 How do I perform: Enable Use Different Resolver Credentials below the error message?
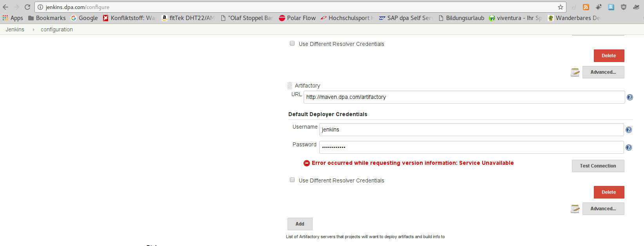(x=292, y=180)
